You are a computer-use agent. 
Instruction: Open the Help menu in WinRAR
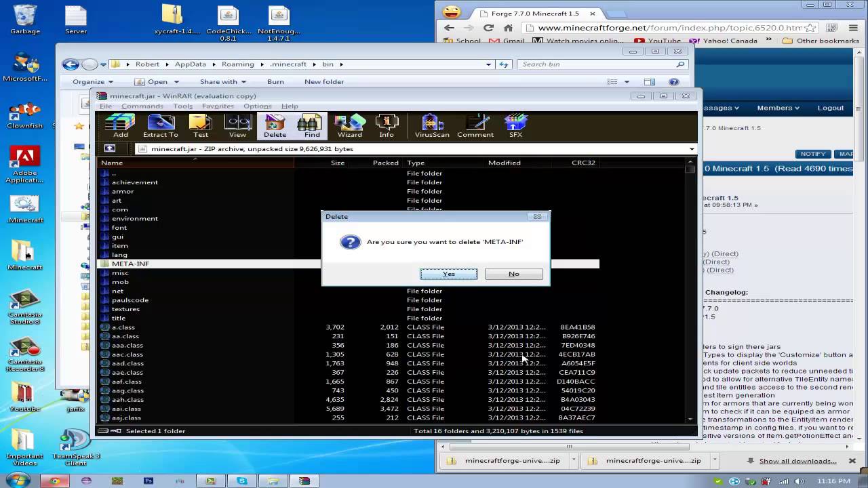pyautogui.click(x=290, y=106)
